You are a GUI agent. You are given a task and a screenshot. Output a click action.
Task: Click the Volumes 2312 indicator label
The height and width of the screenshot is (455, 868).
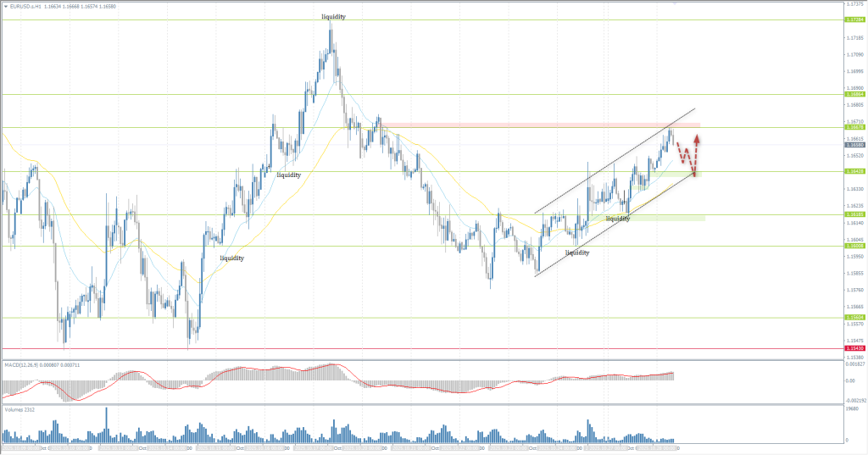20,409
